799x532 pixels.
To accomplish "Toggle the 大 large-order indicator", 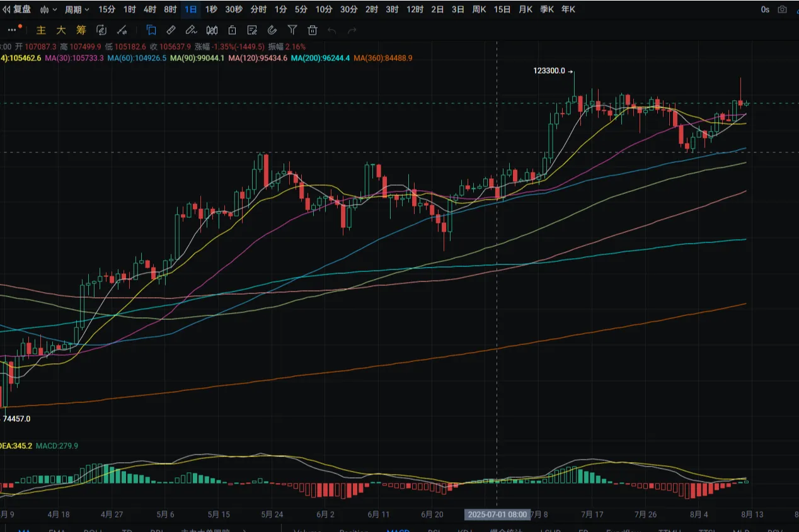I will coord(61,30).
